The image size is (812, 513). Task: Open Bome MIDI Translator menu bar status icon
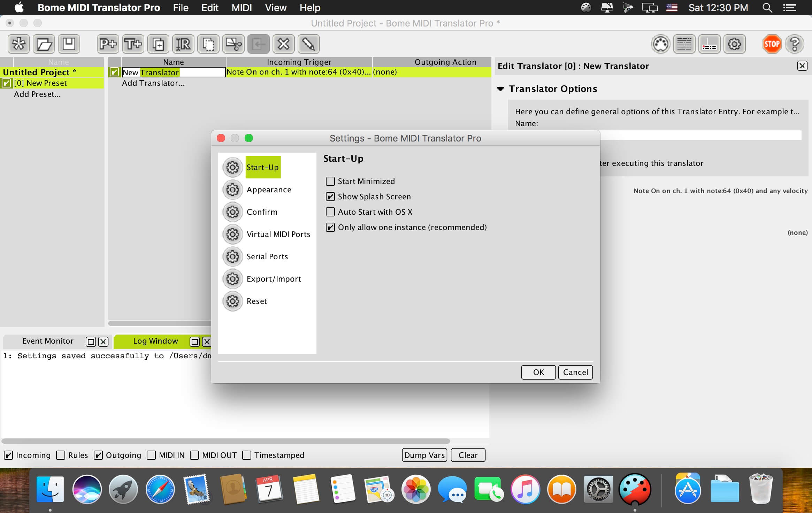point(586,8)
